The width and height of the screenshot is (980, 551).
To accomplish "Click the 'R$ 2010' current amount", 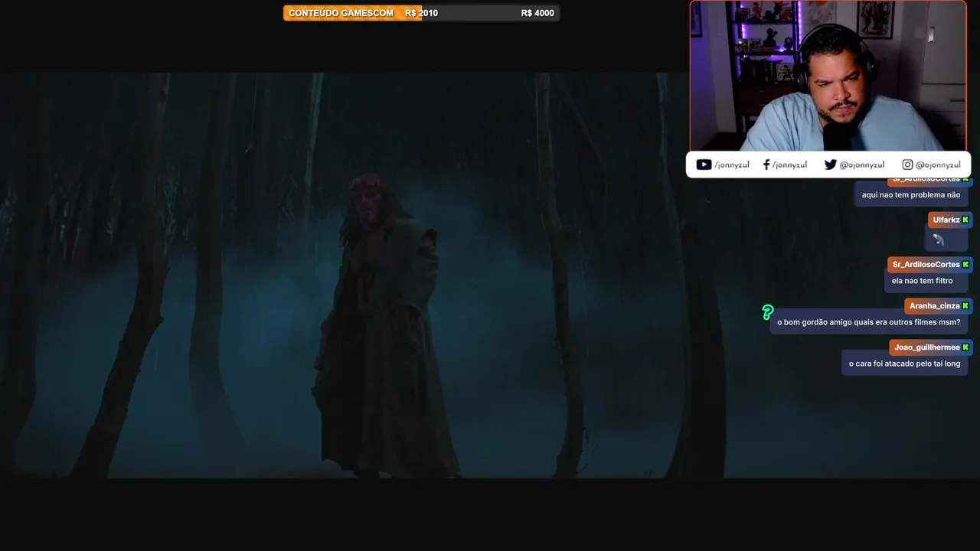I will [421, 13].
